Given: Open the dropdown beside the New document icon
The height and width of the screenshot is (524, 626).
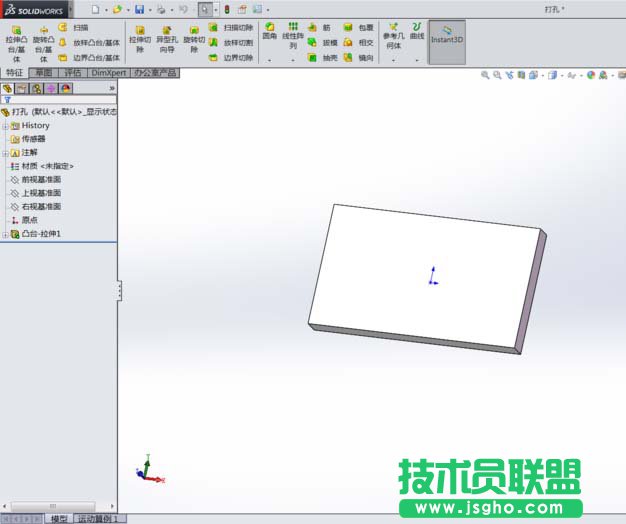Looking at the screenshot, I should [x=106, y=10].
